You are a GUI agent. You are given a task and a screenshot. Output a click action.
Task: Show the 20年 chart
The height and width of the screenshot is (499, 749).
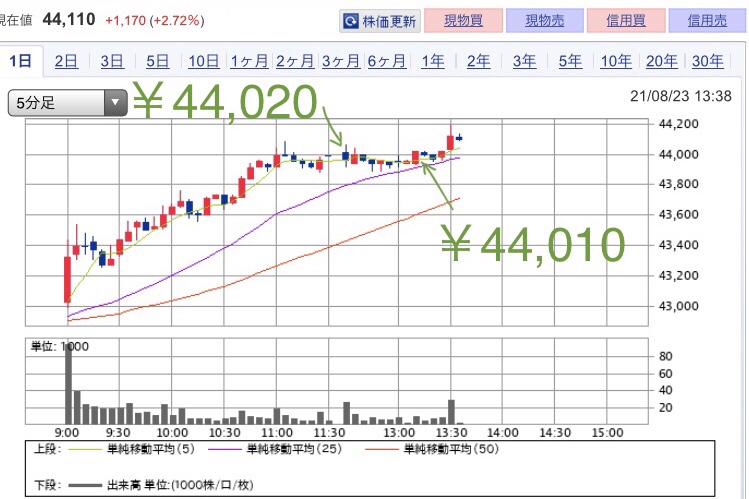coord(662,61)
